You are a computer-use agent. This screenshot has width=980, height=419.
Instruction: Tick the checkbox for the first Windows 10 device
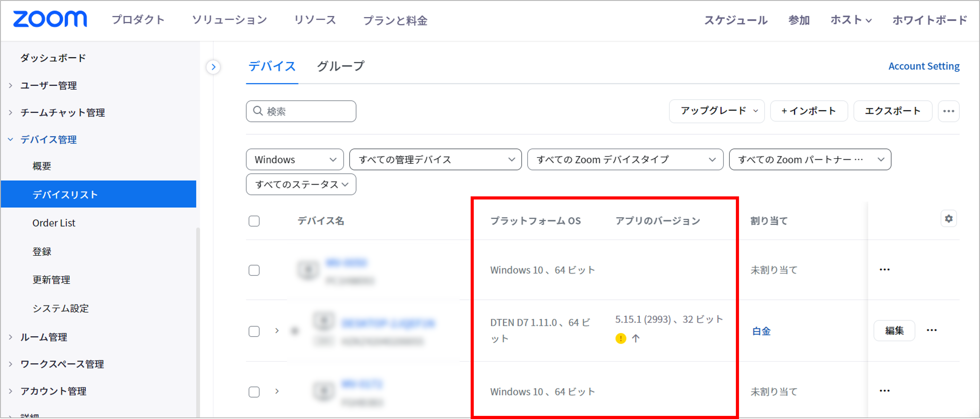tap(254, 270)
